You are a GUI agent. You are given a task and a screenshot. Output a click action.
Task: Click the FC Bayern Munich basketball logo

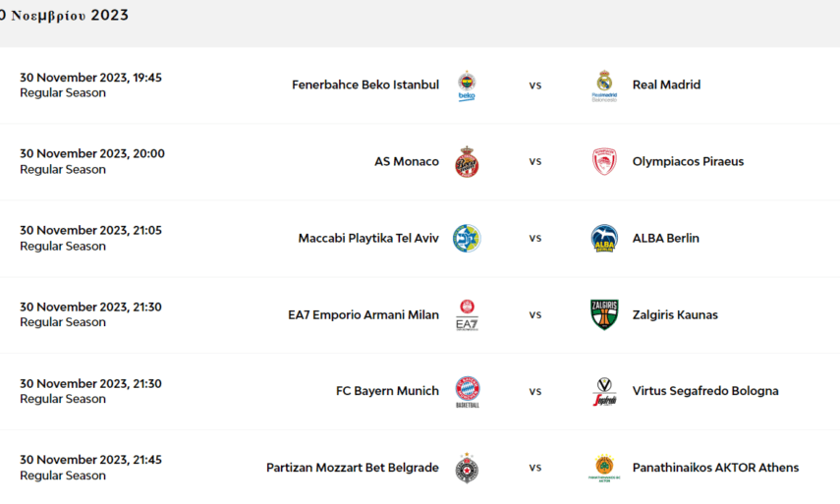467,392
